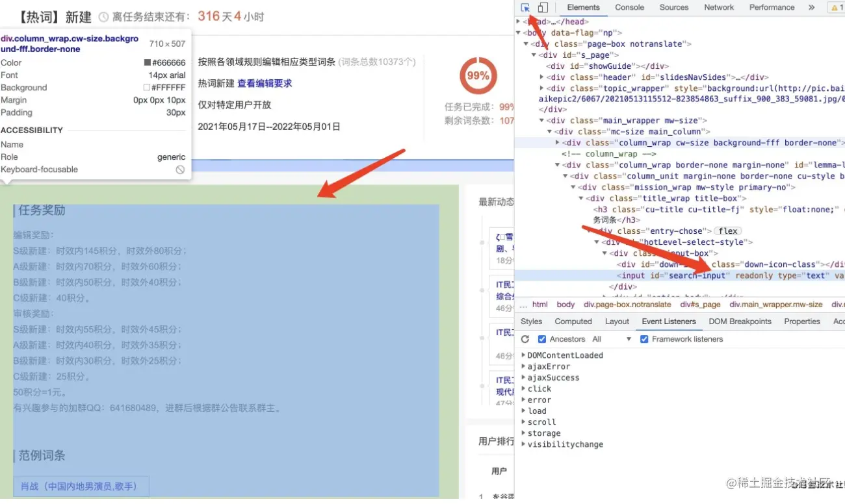Open the Sources tab
This screenshot has width=845, height=504.
pos(673,8)
